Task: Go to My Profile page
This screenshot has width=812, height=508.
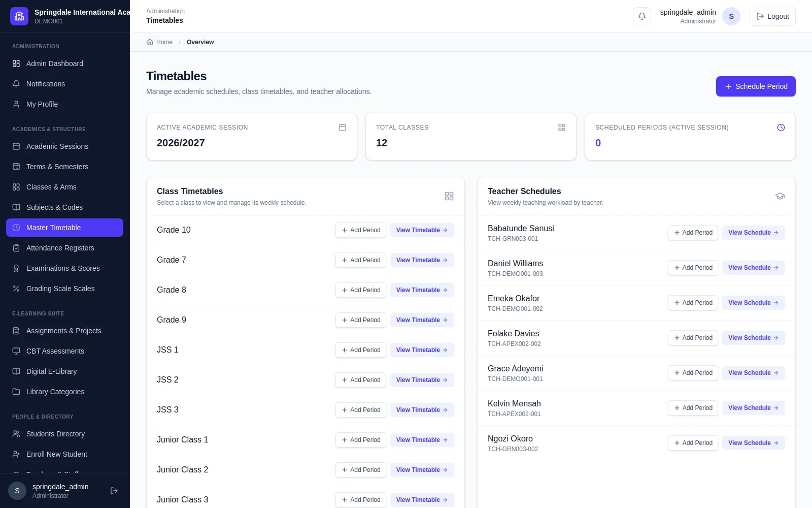Action: pyautogui.click(x=64, y=104)
